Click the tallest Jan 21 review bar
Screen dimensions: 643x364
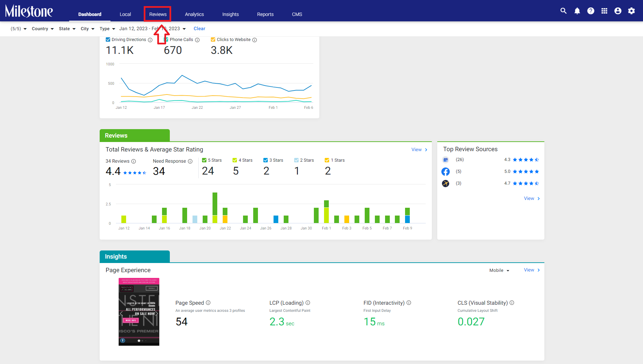pyautogui.click(x=215, y=208)
